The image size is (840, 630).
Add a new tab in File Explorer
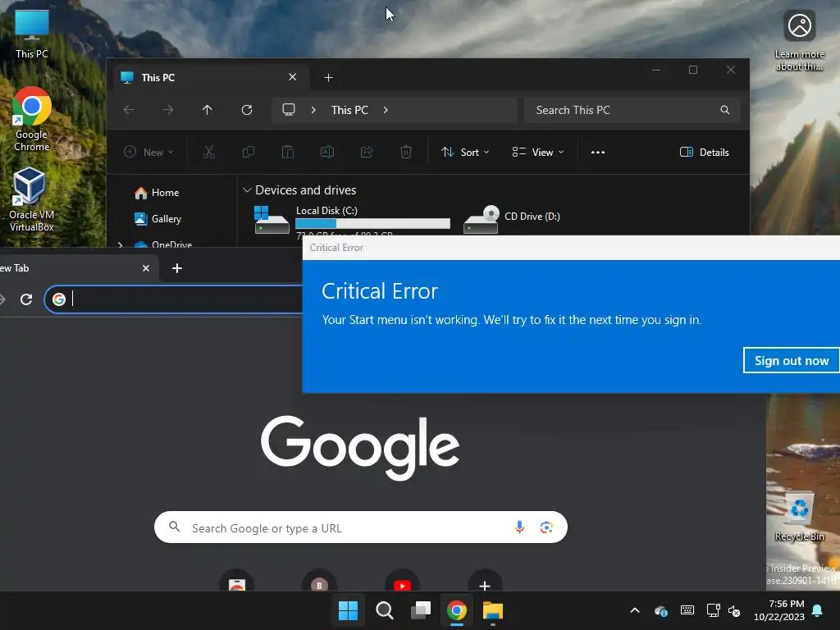point(328,78)
